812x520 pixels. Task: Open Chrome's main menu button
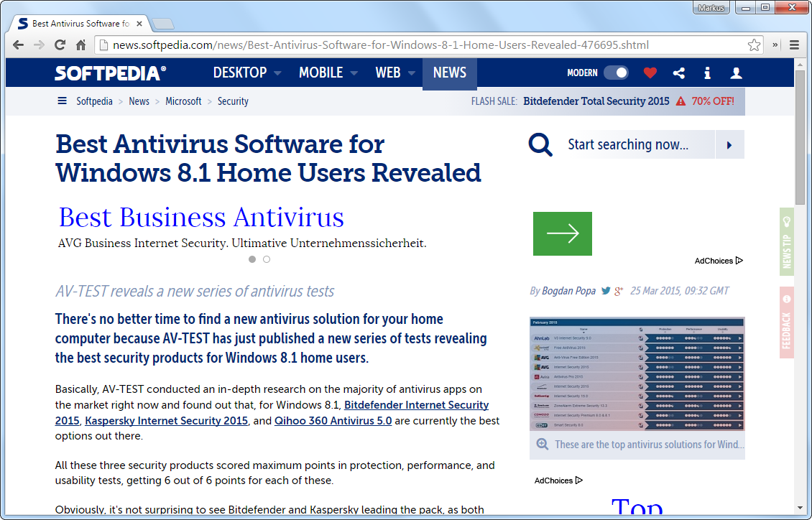coord(794,45)
